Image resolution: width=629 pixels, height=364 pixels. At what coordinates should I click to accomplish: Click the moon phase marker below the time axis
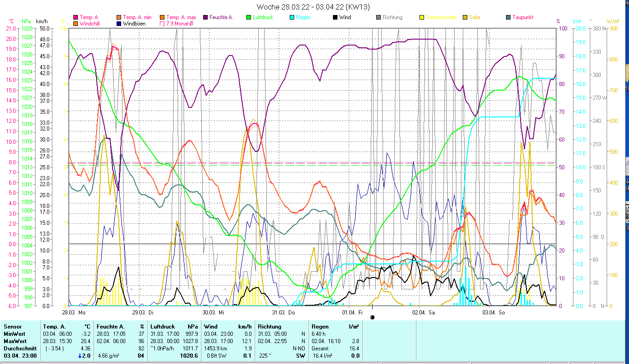[373, 317]
